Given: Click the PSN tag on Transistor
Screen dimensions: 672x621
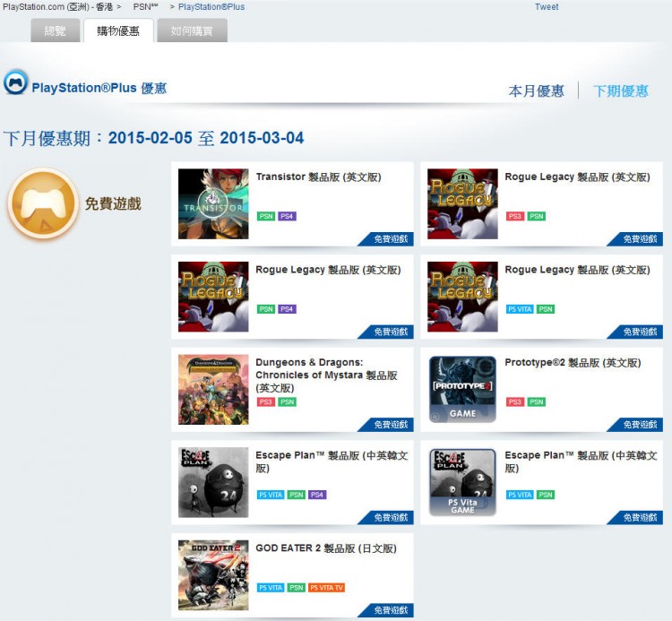Looking at the screenshot, I should click(266, 216).
